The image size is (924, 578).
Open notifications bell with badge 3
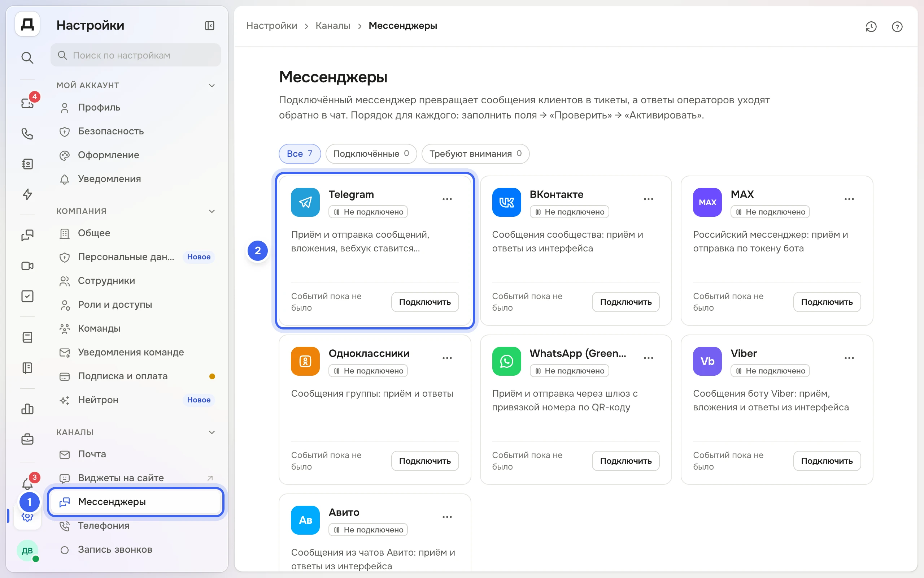tap(27, 484)
